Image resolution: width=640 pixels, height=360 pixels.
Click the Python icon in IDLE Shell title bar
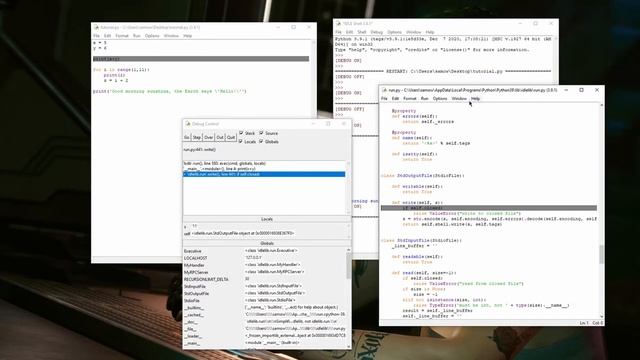338,24
